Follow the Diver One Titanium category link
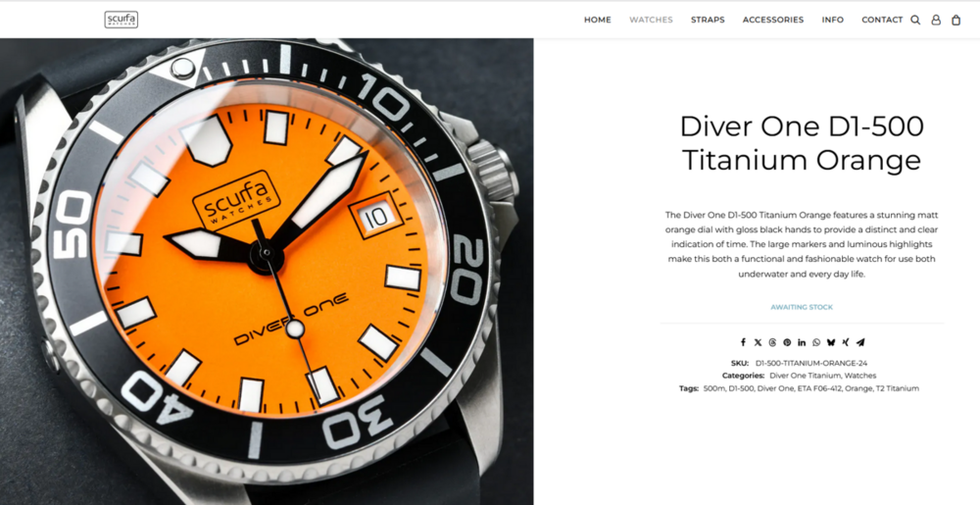 coord(805,376)
